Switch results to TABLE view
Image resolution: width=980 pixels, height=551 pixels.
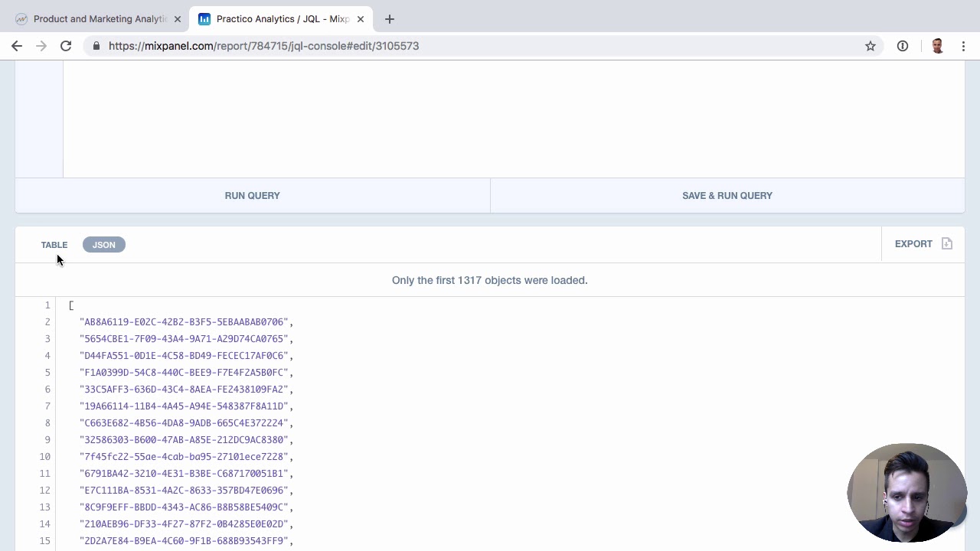click(x=54, y=245)
